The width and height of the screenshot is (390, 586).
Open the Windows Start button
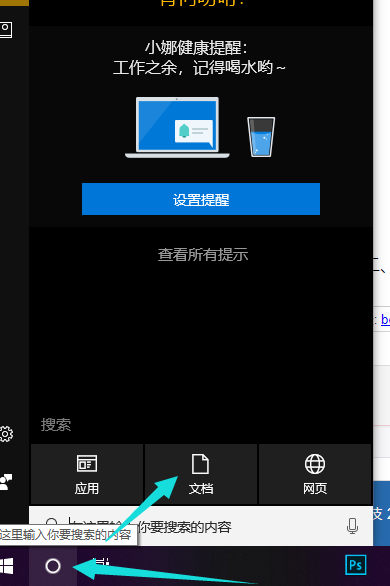click(7, 566)
